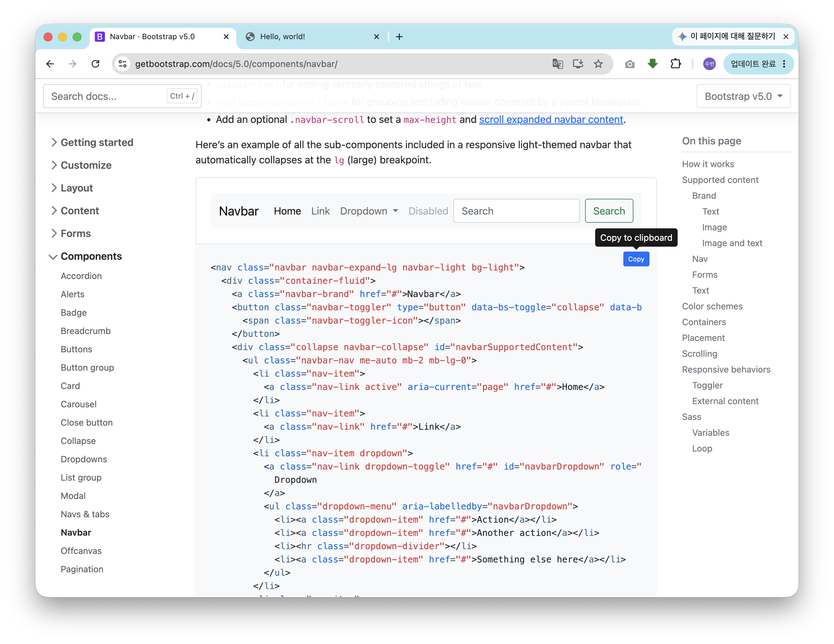Jump to External content section
Screen dimensions: 834x644
pos(725,401)
